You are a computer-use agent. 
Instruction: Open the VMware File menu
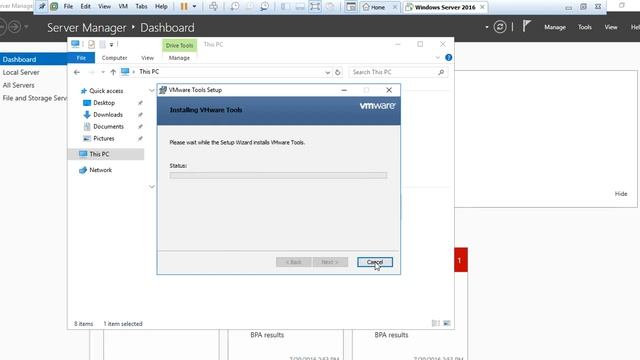tap(68, 7)
